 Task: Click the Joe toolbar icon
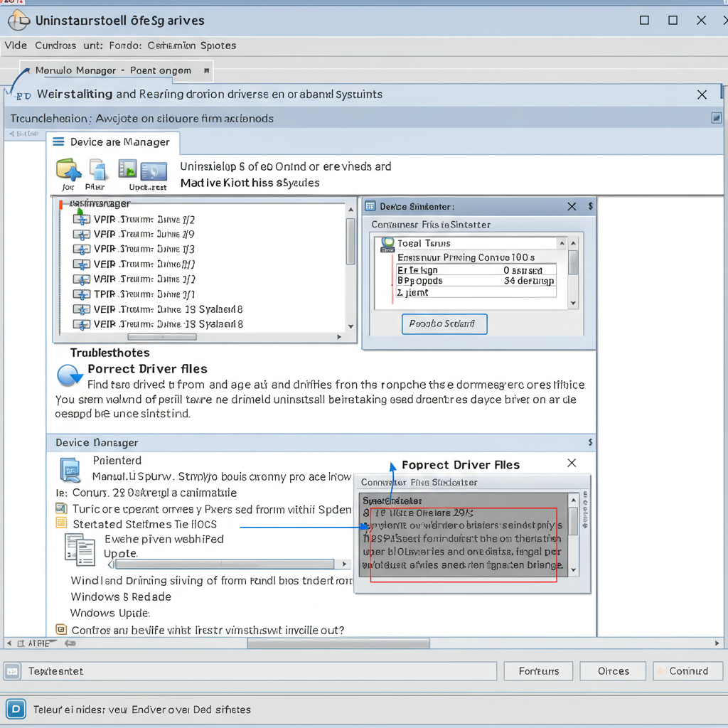(69, 169)
